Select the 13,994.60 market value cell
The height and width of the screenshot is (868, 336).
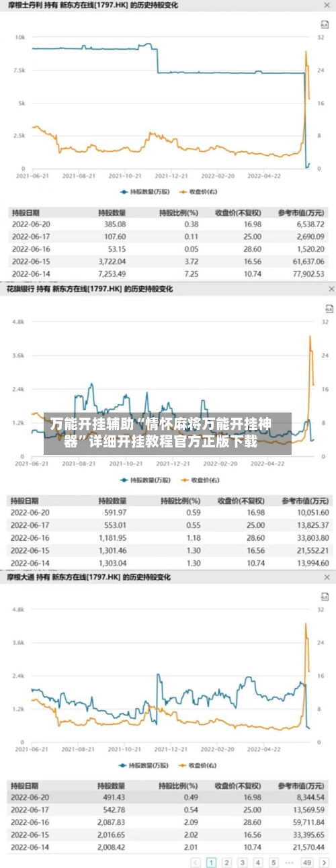(x=311, y=562)
